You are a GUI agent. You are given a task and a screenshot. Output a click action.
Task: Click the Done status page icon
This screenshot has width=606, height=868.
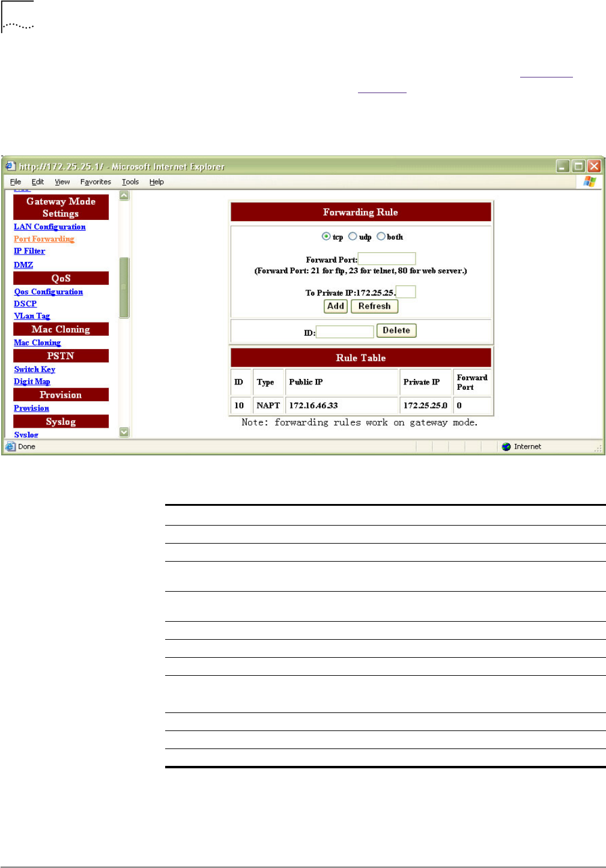[x=10, y=446]
